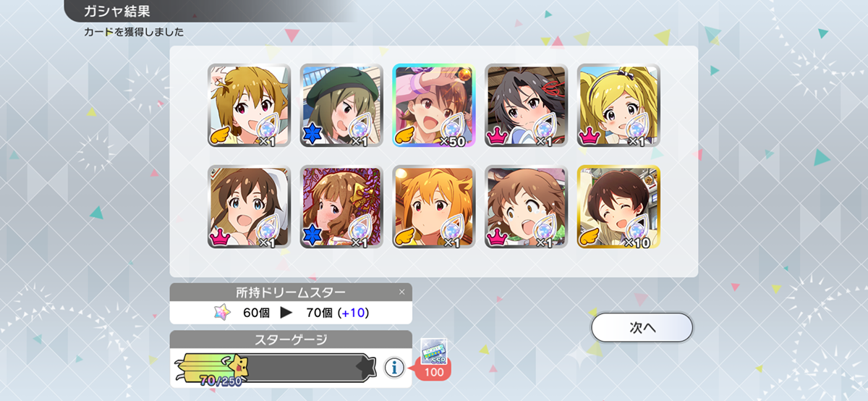Open the blonde twin-tail girl card
868x401 pixels.
point(619,106)
